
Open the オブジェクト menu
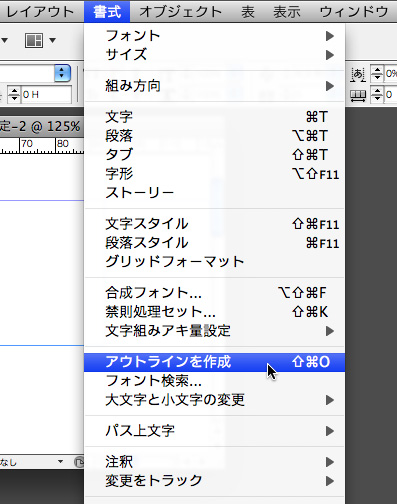(x=180, y=12)
